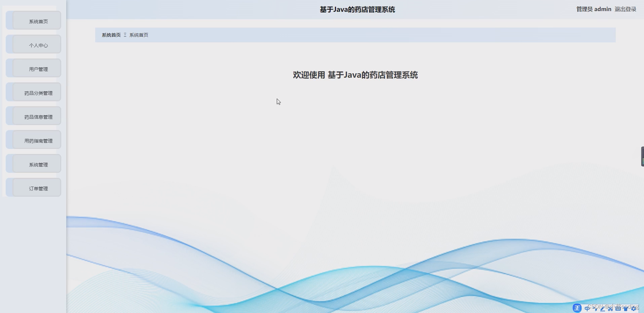Click the IME skin shirt icon
Viewport: 644px width, 313px height.
click(626, 309)
